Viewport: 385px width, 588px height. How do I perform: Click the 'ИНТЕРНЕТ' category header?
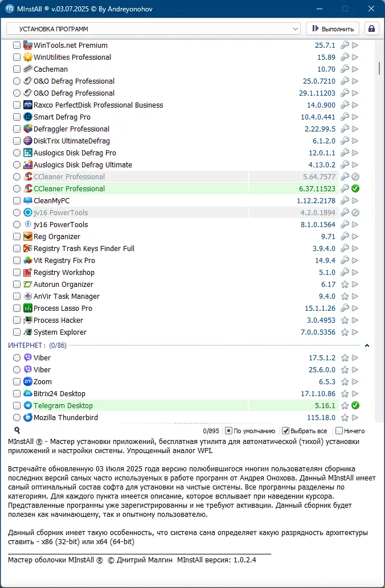point(26,346)
